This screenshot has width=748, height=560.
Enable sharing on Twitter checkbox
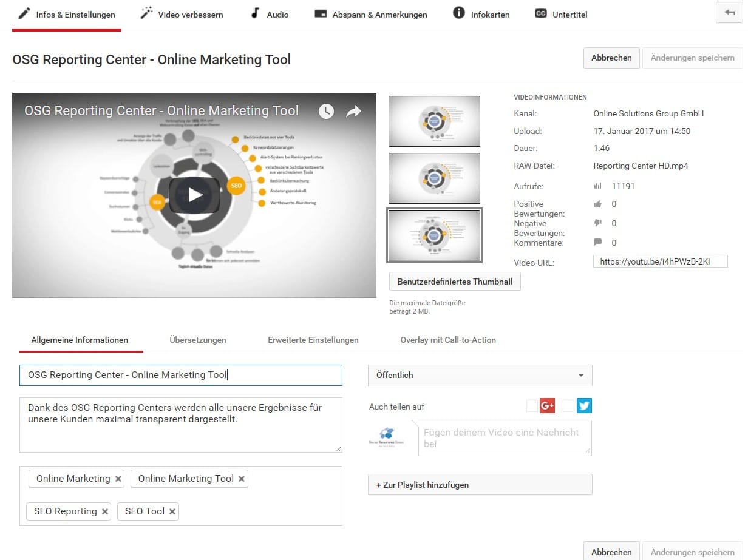click(568, 405)
